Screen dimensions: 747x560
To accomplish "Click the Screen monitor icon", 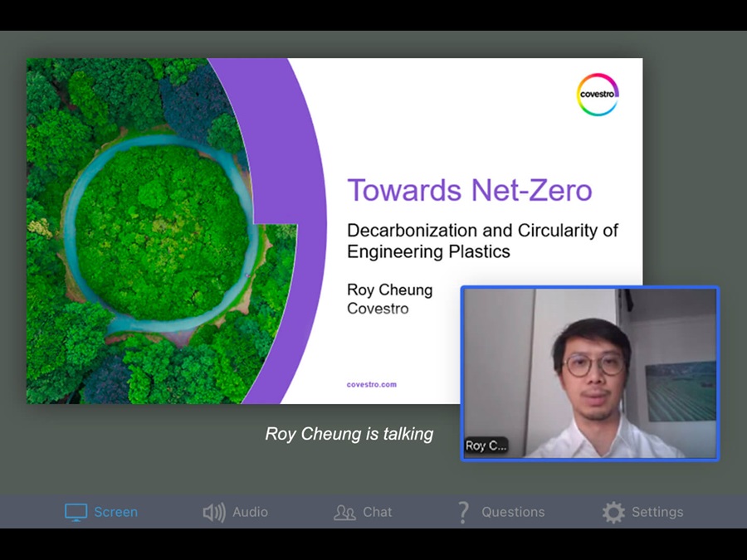I will coord(76,512).
